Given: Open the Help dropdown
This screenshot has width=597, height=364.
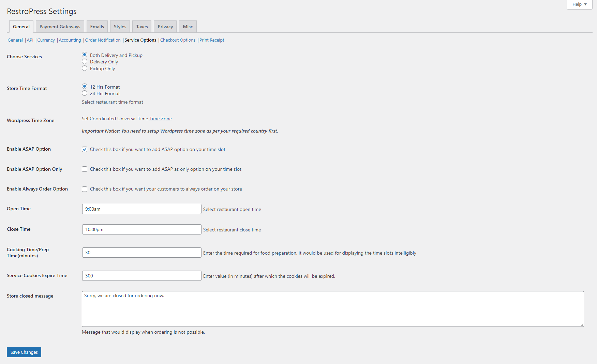Looking at the screenshot, I should click(579, 4).
